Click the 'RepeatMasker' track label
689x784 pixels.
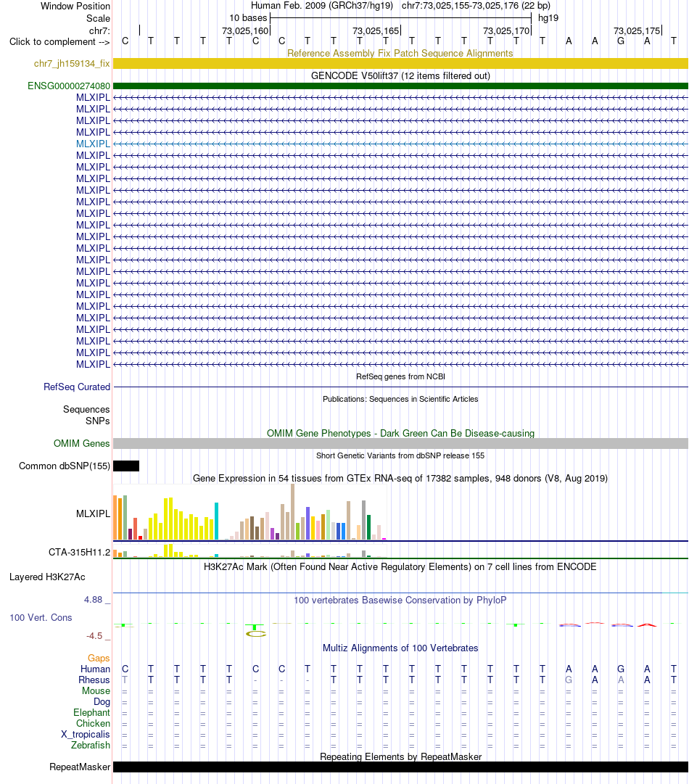(80, 767)
